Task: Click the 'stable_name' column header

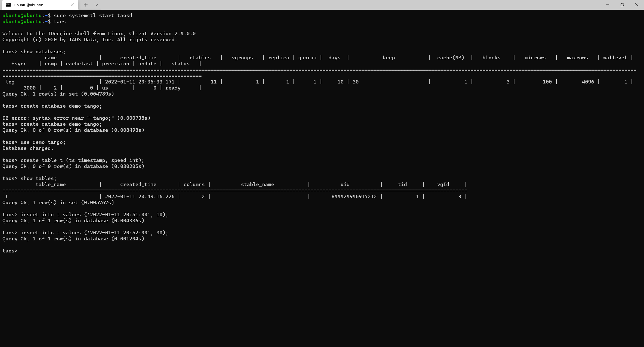Action: pos(257,184)
